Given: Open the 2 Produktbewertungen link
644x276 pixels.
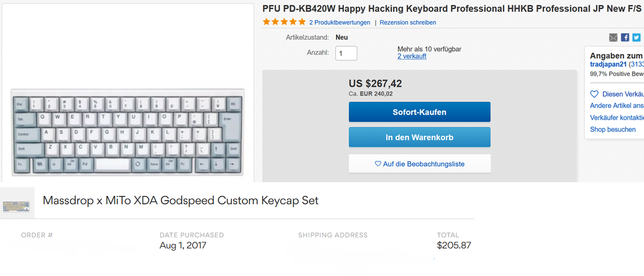Looking at the screenshot, I should pyautogui.click(x=340, y=23).
